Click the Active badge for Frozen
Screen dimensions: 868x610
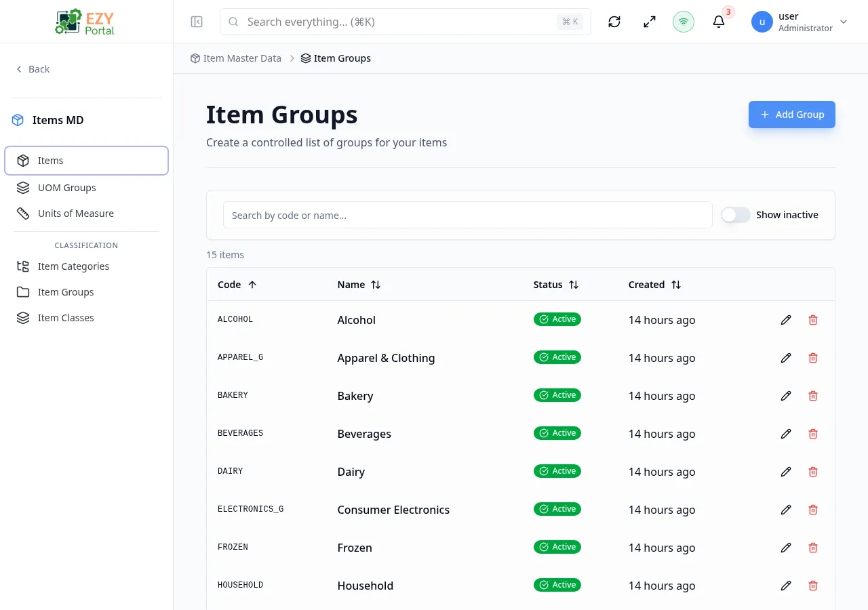pyautogui.click(x=557, y=547)
